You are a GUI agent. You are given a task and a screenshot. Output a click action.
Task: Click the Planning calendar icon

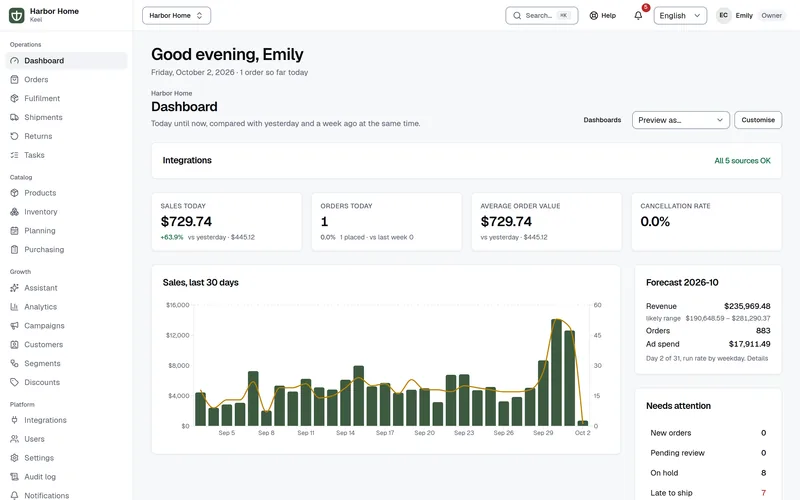tap(14, 231)
